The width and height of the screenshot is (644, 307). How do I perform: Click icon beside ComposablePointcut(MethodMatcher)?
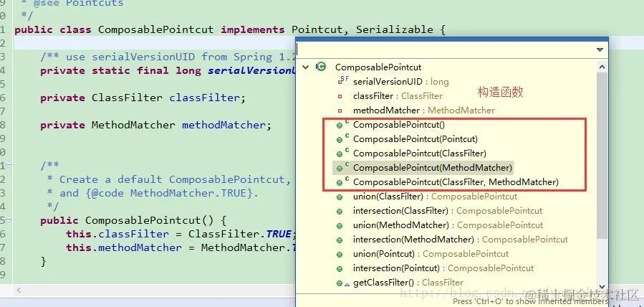point(342,167)
